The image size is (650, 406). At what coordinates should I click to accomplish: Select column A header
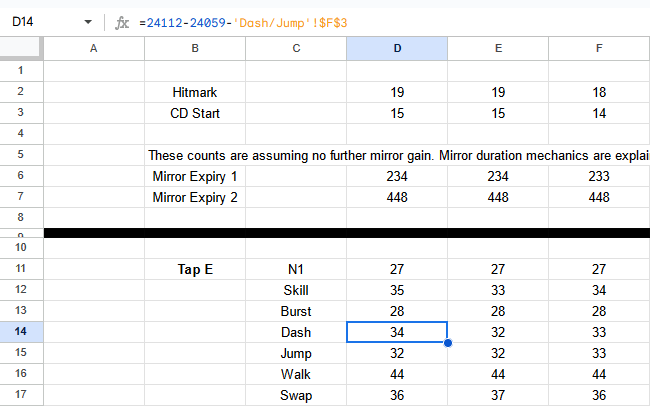94,49
